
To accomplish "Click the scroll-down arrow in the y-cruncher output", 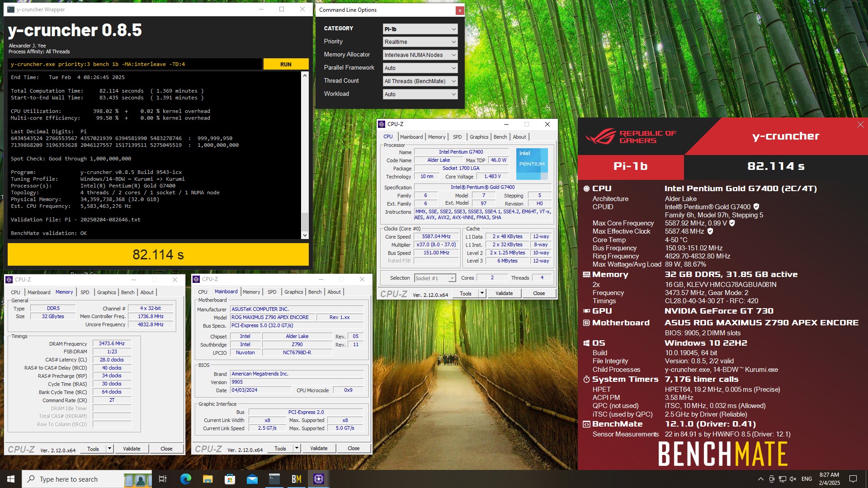I will coord(305,235).
